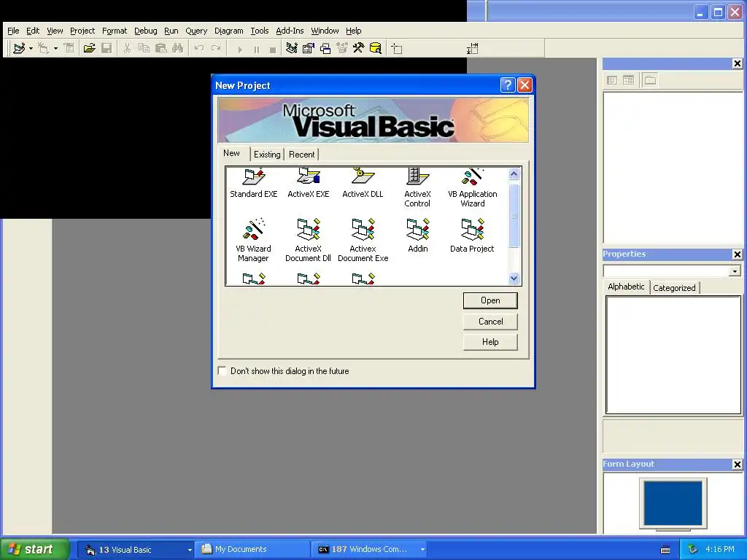Click the Open Project folder icon

click(89, 48)
